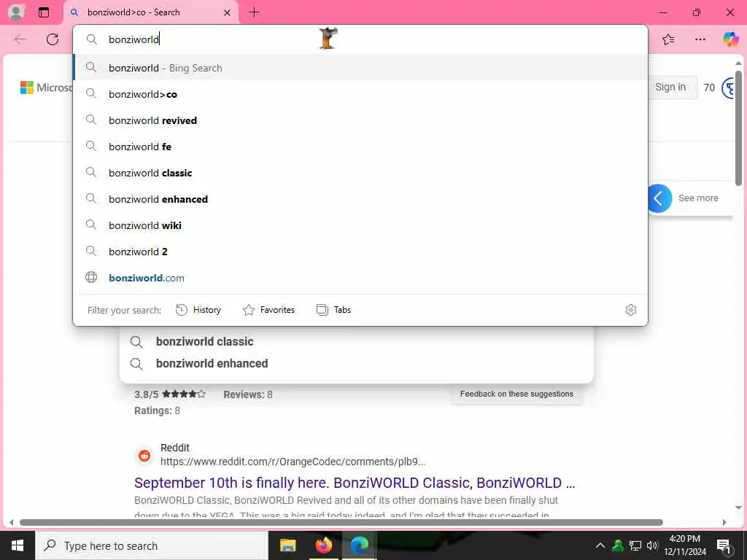Click the Reddit site favicon
The image size is (747, 560).
144,455
